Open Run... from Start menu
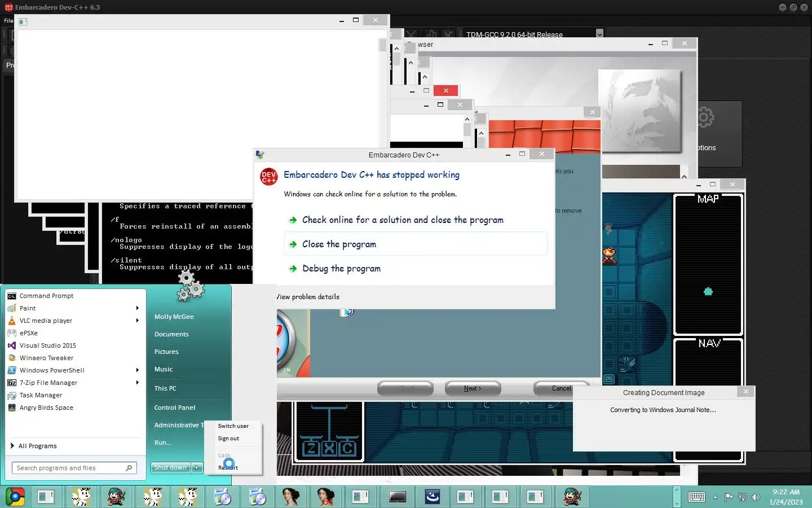This screenshot has width=812, height=508. 162,443
